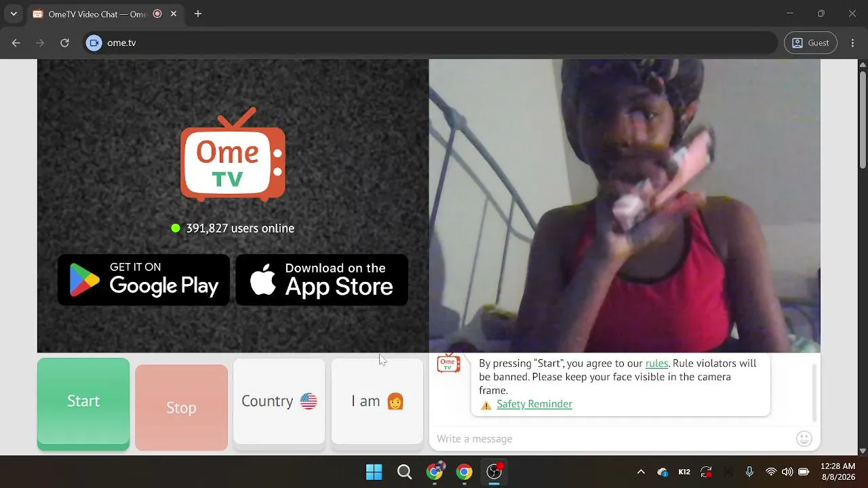868x488 pixels.
Task: Open the Windows Start menu
Action: pos(374,472)
